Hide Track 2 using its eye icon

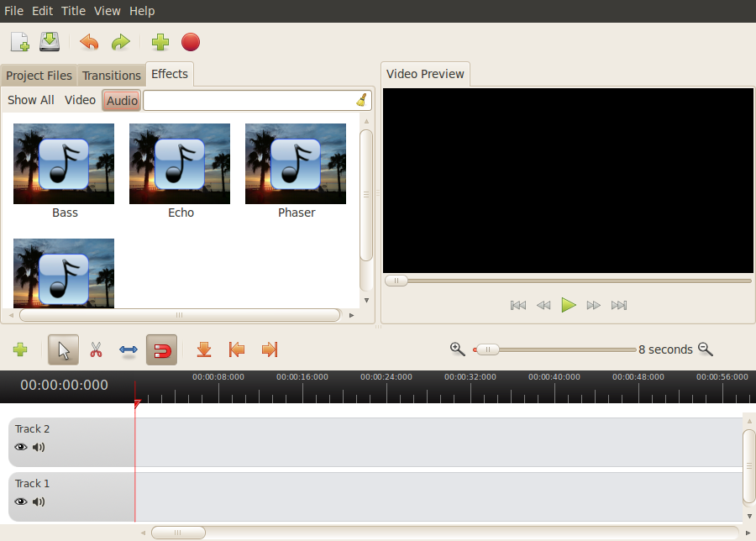tap(21, 447)
